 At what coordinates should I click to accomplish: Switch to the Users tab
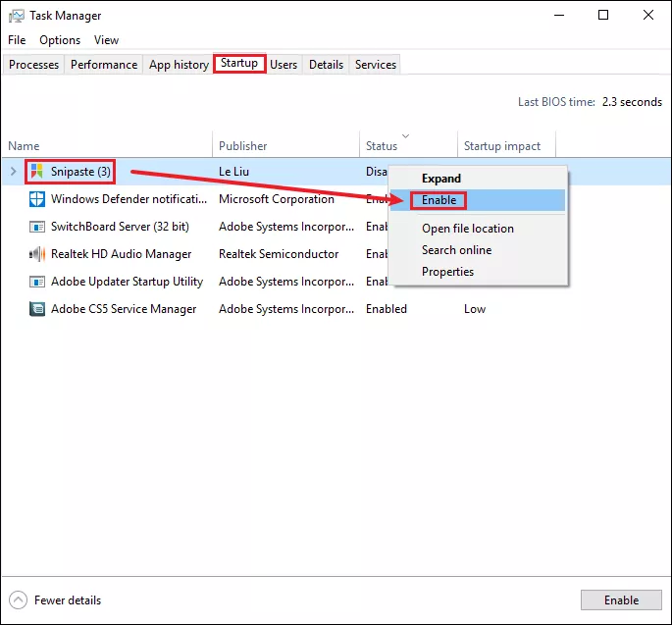pos(284,65)
